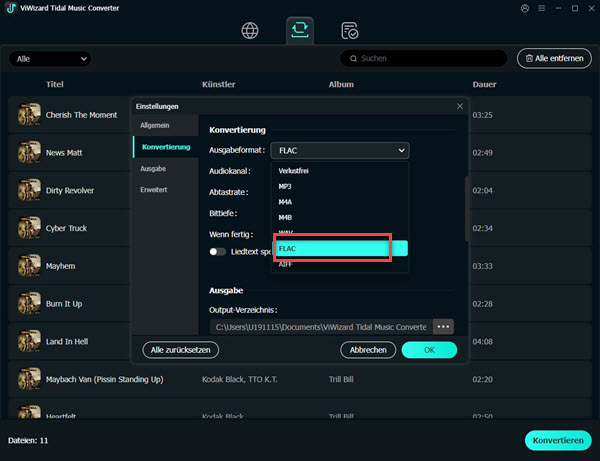Select Burn It Up album thumbnail
The width and height of the screenshot is (600, 461).
29,303
